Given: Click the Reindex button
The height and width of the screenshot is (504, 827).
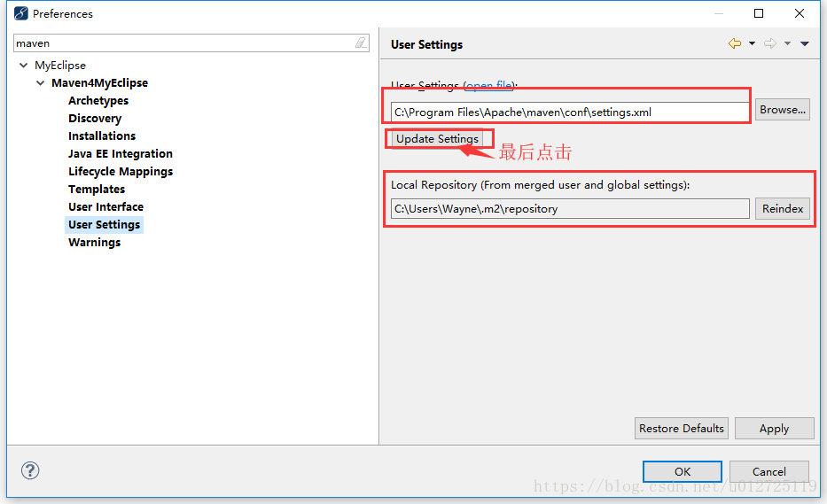Looking at the screenshot, I should [782, 209].
